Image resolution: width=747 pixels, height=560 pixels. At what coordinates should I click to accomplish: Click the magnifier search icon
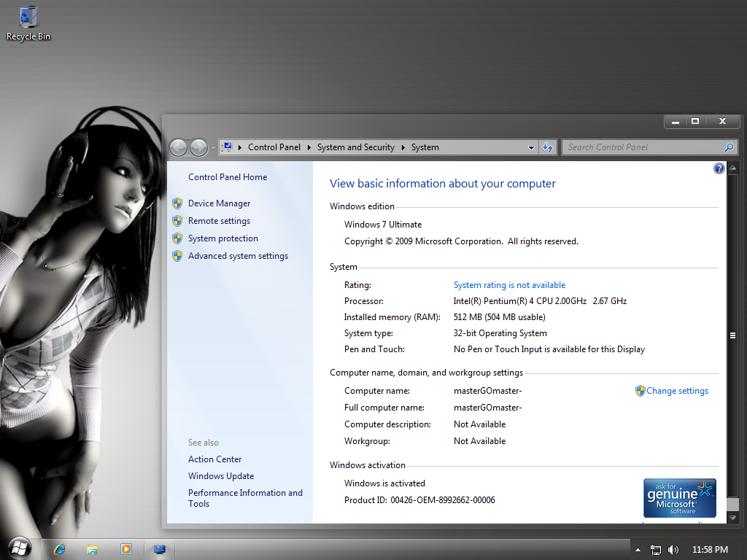(729, 147)
